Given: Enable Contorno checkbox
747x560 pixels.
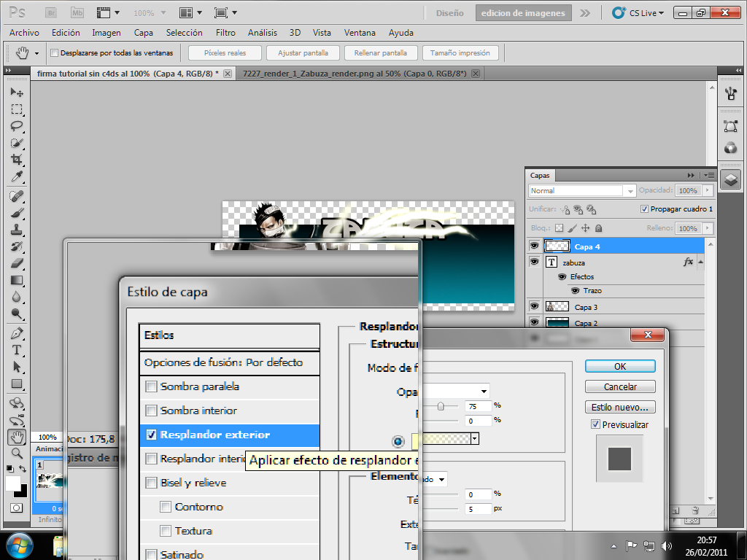Looking at the screenshot, I should 166,507.
